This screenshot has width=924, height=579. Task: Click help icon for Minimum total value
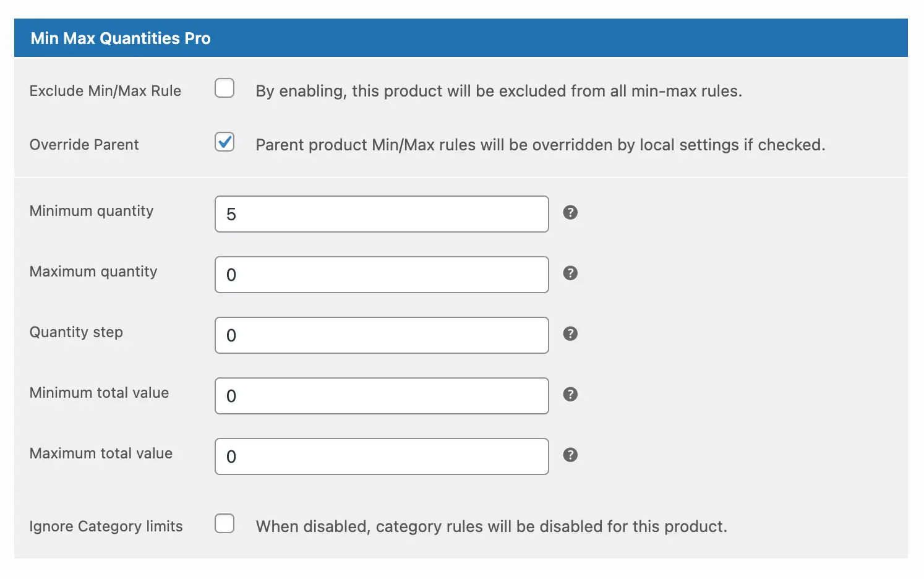(570, 395)
